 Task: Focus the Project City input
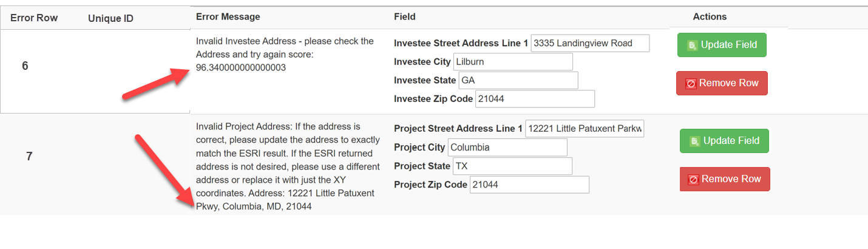tap(507, 148)
